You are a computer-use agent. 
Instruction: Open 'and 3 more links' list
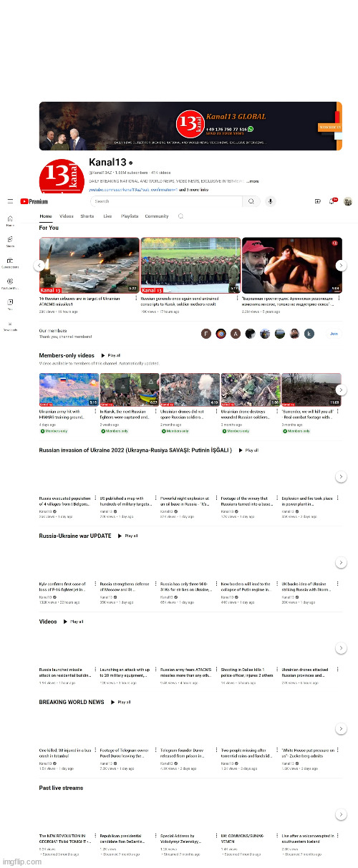click(x=193, y=190)
